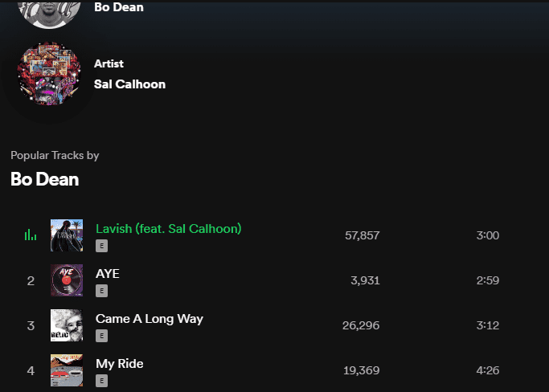This screenshot has height=392, width=549.
Task: Click the 57,857 play count for Lavish
Action: [362, 235]
